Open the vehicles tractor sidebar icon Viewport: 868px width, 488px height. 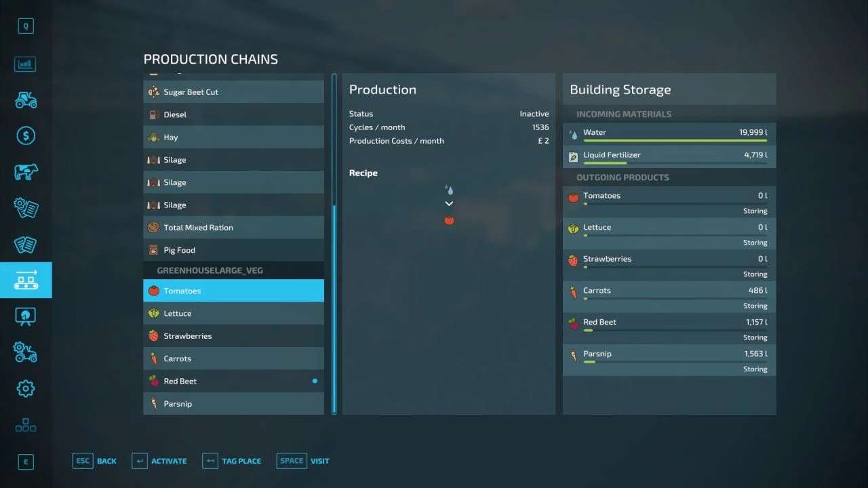pyautogui.click(x=26, y=100)
